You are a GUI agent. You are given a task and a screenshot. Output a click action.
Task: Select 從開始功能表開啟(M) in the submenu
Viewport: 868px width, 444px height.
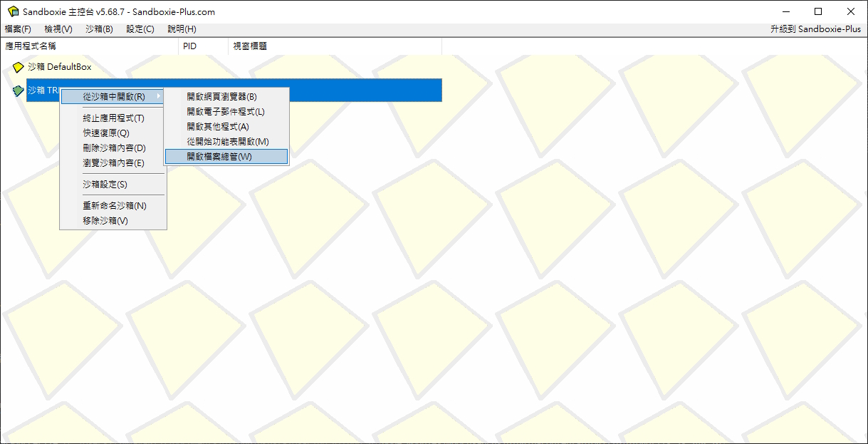click(x=226, y=142)
